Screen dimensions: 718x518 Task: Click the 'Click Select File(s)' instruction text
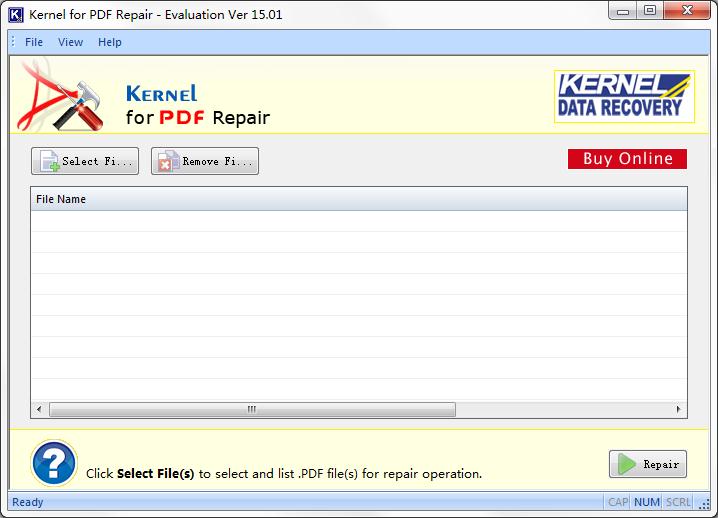pyautogui.click(x=284, y=474)
